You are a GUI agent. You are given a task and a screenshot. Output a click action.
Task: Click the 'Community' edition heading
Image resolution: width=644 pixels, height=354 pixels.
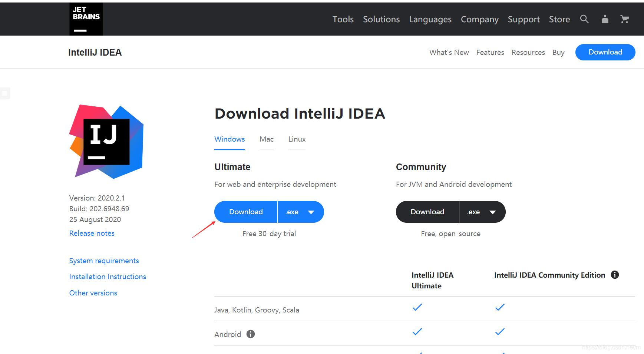[421, 167]
